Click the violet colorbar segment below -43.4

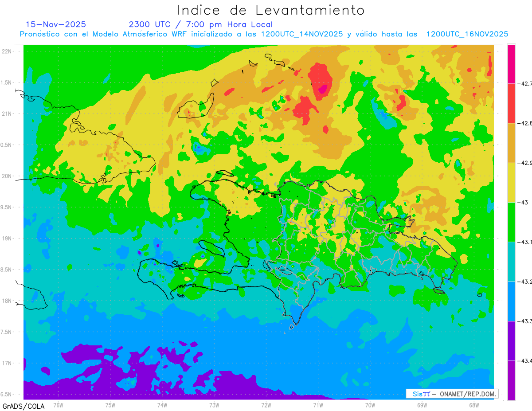[x=511, y=380]
